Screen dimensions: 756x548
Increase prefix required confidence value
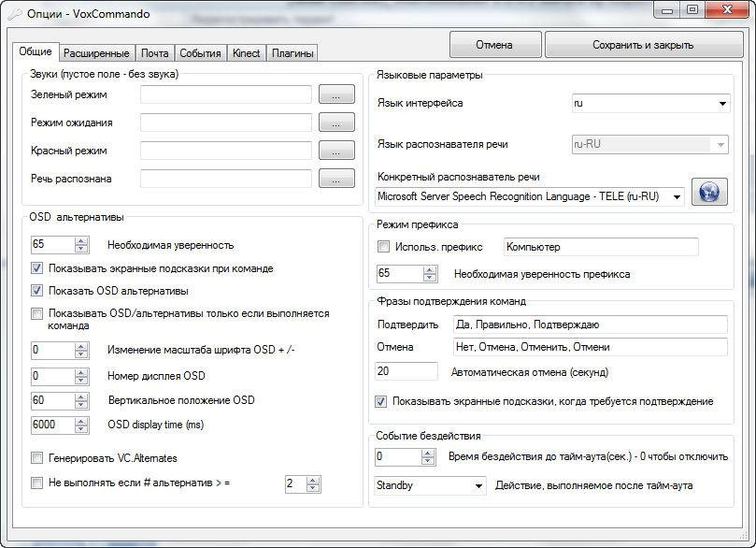(x=430, y=269)
